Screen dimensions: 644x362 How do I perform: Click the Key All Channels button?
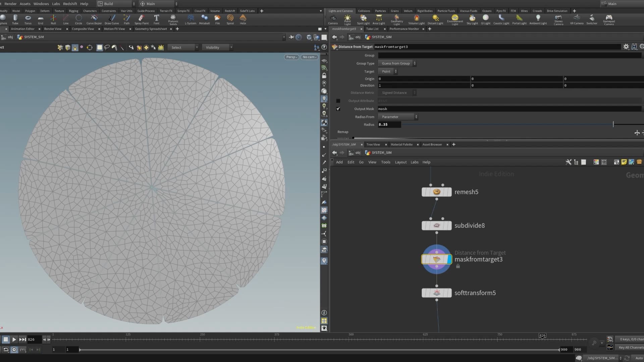pyautogui.click(x=631, y=348)
